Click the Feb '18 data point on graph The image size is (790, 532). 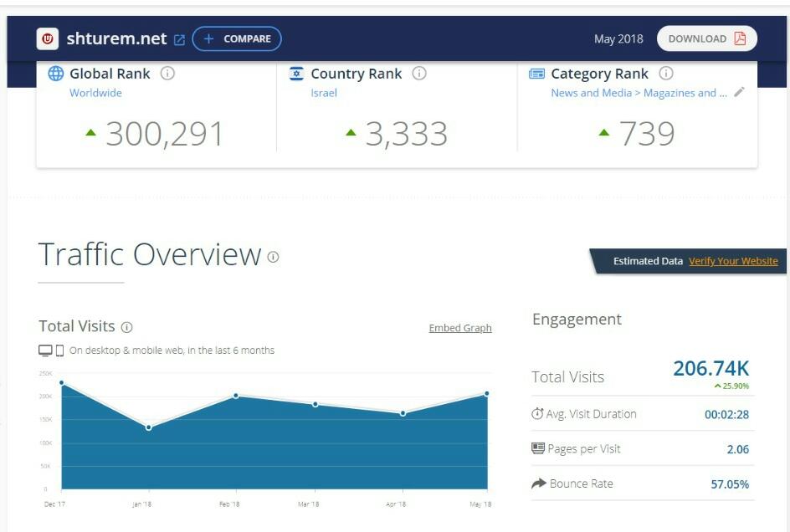[x=236, y=396]
